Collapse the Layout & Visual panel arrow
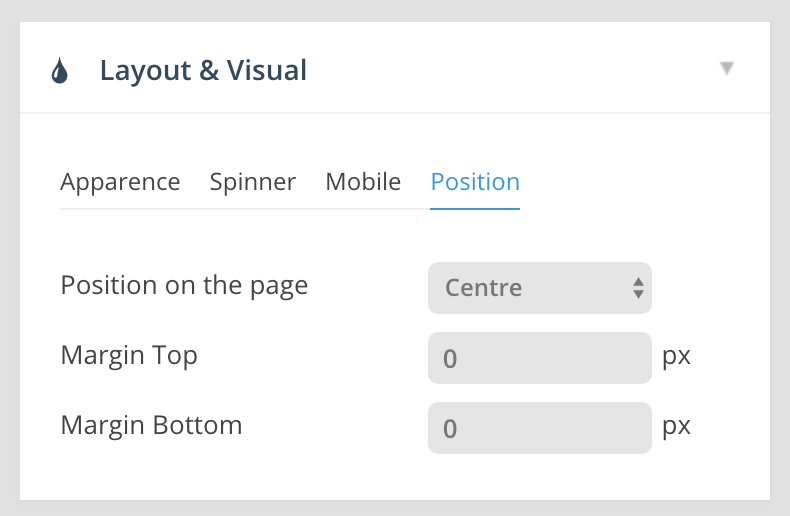 [727, 68]
